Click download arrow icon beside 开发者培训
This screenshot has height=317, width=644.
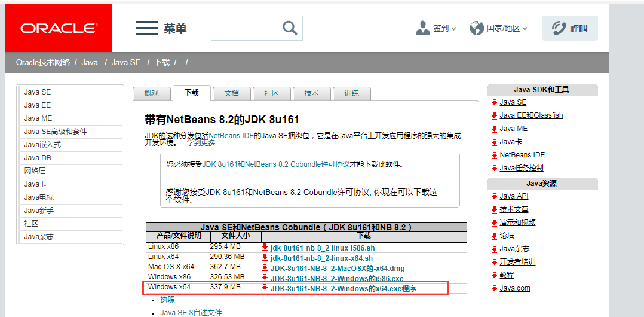[494, 262]
